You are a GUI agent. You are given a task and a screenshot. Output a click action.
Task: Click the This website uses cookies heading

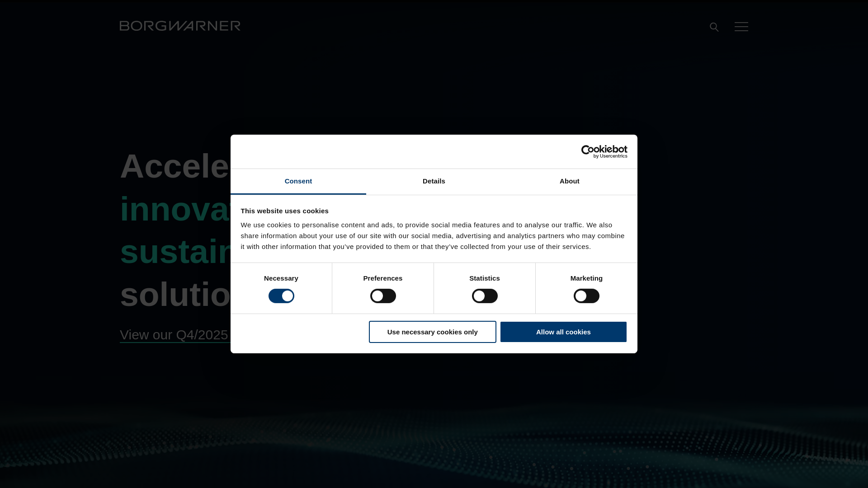click(x=284, y=211)
